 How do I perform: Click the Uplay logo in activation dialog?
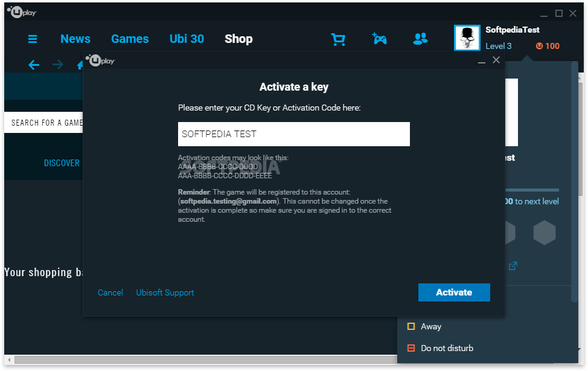[x=100, y=60]
